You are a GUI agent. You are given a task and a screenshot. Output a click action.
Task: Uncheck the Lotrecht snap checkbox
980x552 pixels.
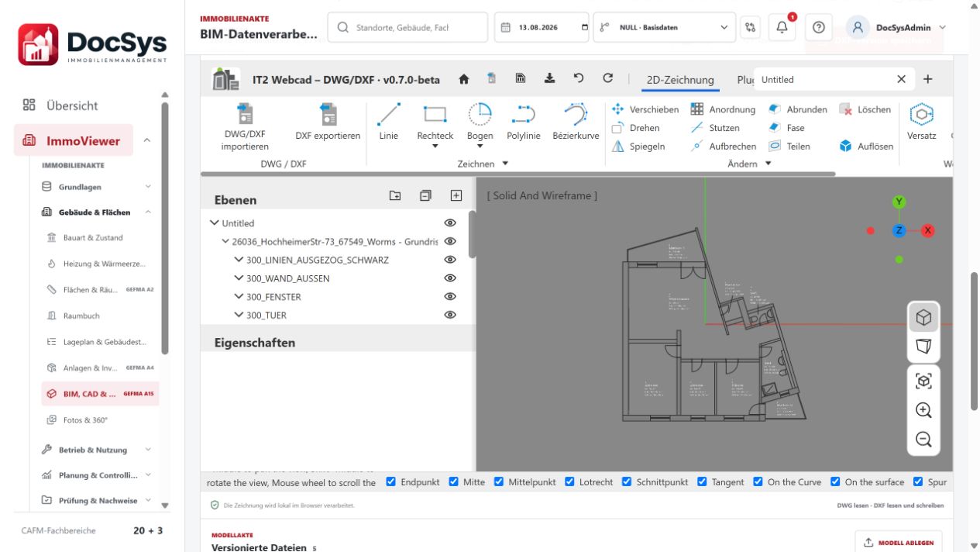[x=569, y=481]
